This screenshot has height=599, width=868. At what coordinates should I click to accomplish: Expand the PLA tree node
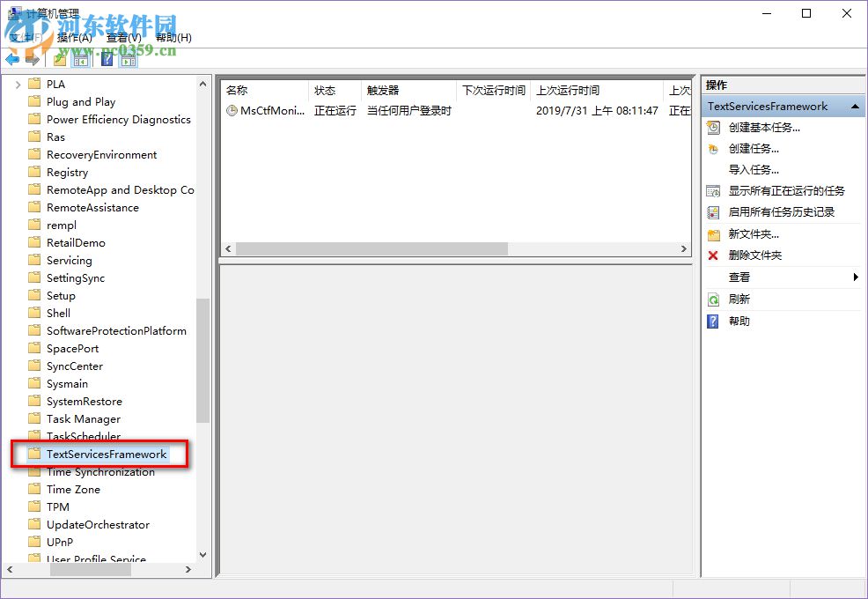tap(18, 84)
